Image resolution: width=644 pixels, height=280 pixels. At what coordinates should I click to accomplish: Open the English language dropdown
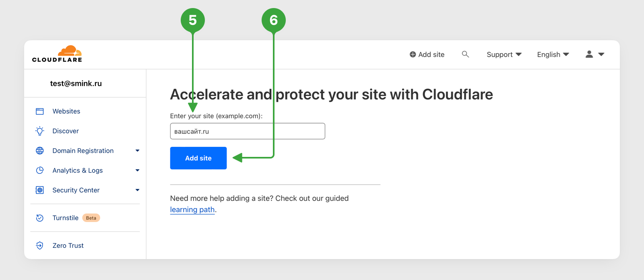tap(553, 54)
